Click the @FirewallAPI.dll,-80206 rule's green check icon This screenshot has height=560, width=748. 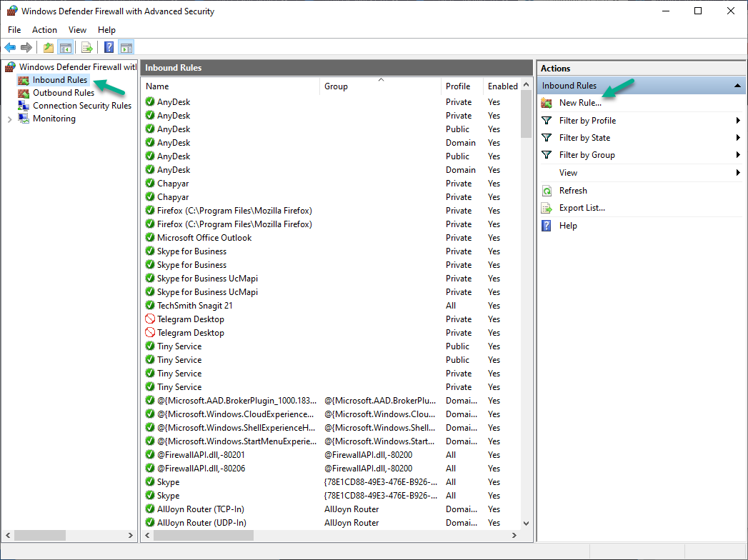coord(150,469)
